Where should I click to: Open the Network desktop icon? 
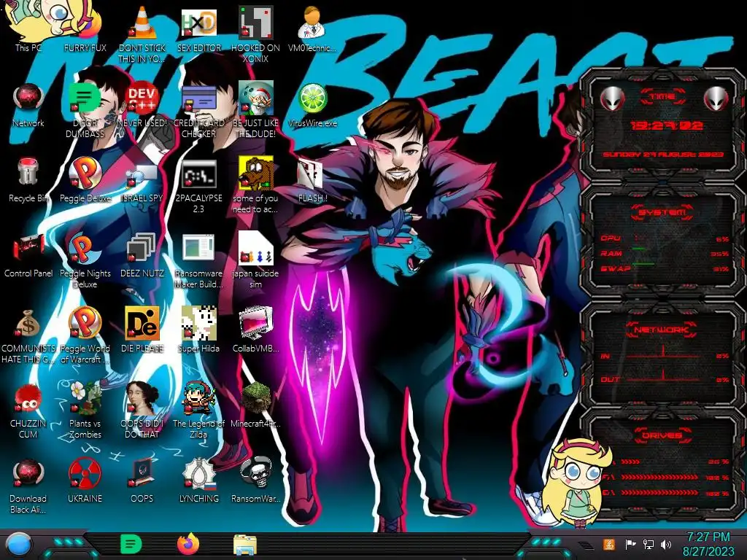28,105
